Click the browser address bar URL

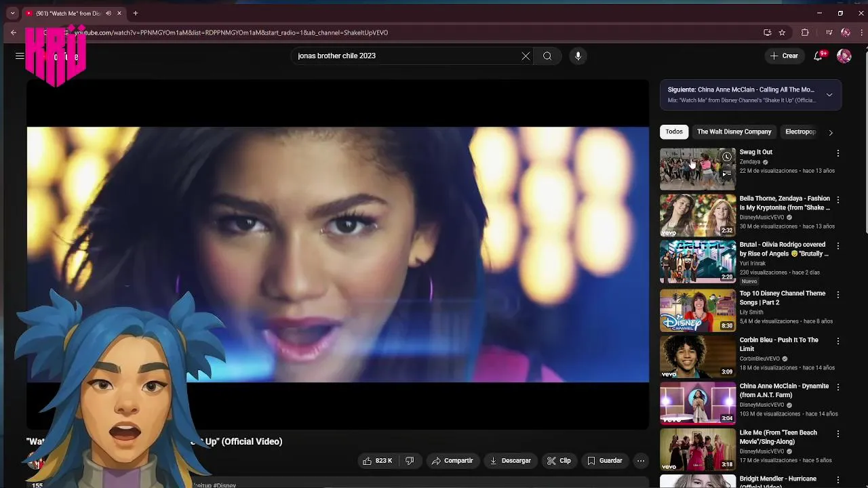point(231,33)
